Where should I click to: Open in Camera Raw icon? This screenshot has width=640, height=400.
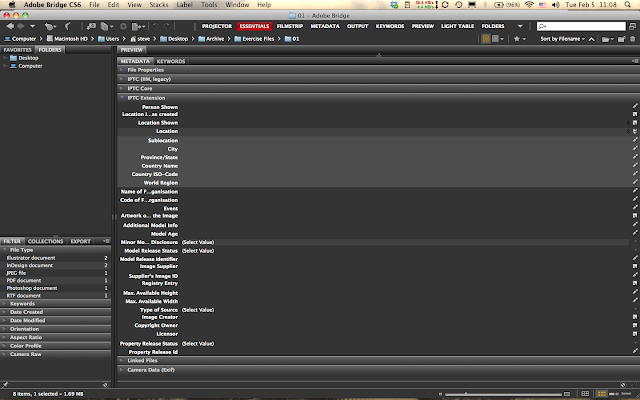123,27
